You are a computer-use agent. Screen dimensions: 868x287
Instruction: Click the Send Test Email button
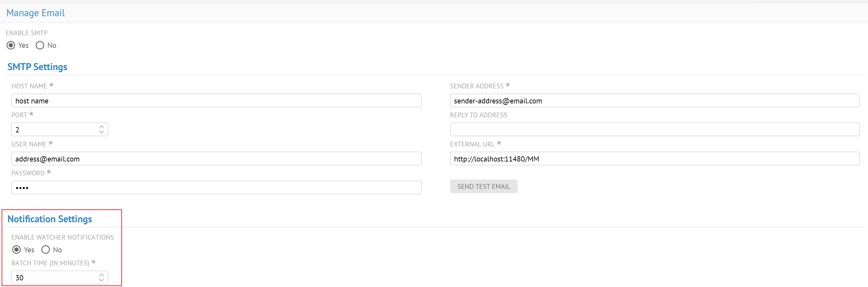[483, 187]
